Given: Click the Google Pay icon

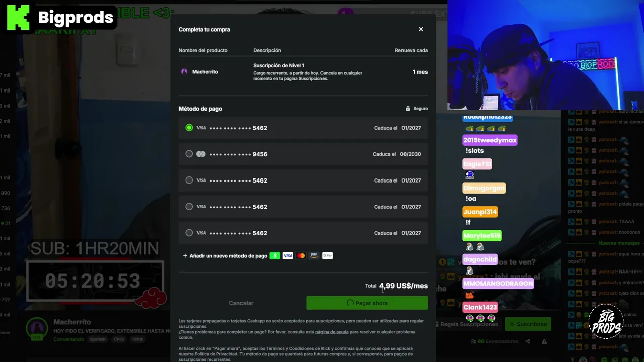Looking at the screenshot, I should point(327,255).
